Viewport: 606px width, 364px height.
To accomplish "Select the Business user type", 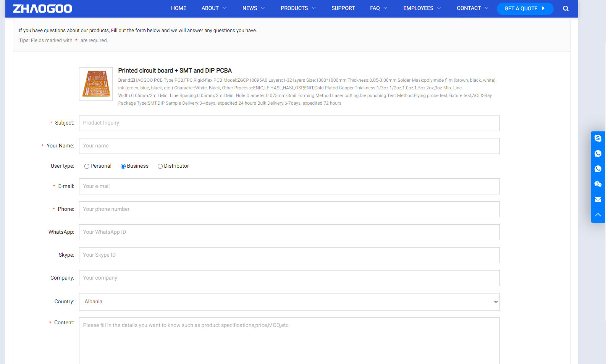I will 123,166.
